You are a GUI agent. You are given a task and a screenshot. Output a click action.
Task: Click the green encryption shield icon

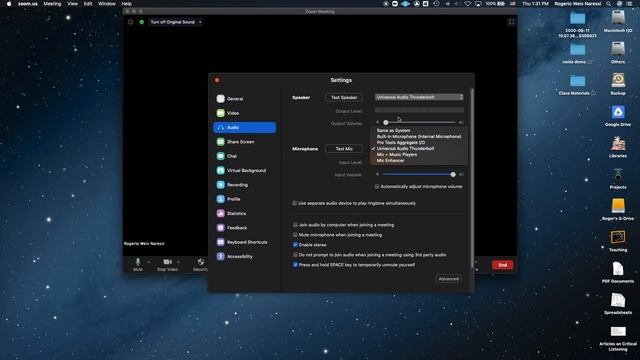pos(142,22)
